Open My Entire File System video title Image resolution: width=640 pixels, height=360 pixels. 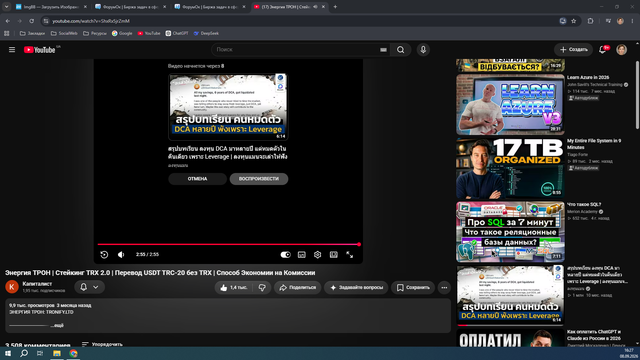(594, 144)
